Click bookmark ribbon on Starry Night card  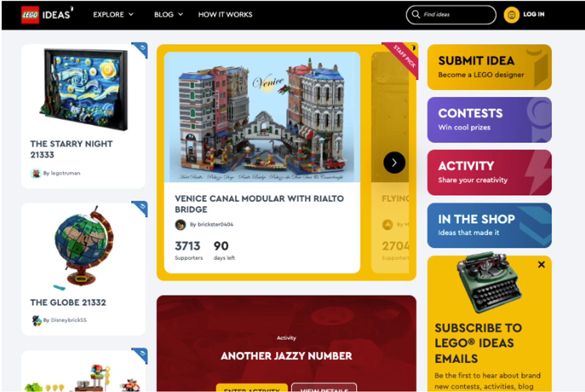click(x=140, y=50)
